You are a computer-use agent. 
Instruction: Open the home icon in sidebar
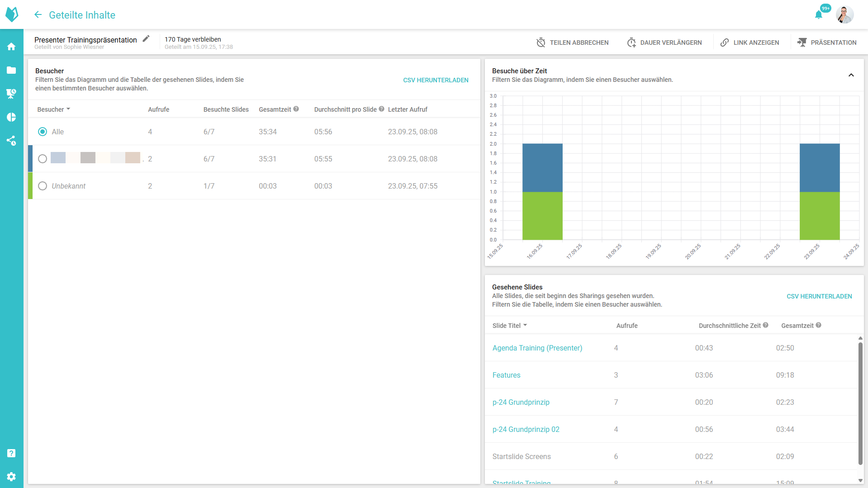[11, 47]
